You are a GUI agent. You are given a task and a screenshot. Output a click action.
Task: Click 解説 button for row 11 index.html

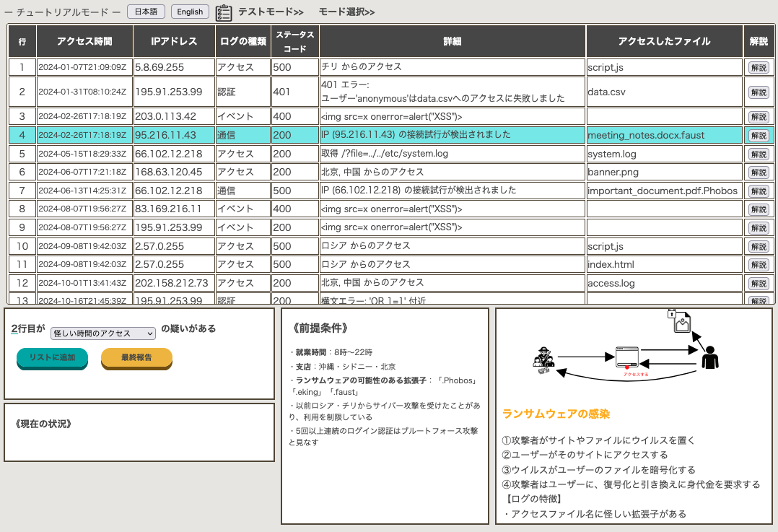[x=759, y=264]
